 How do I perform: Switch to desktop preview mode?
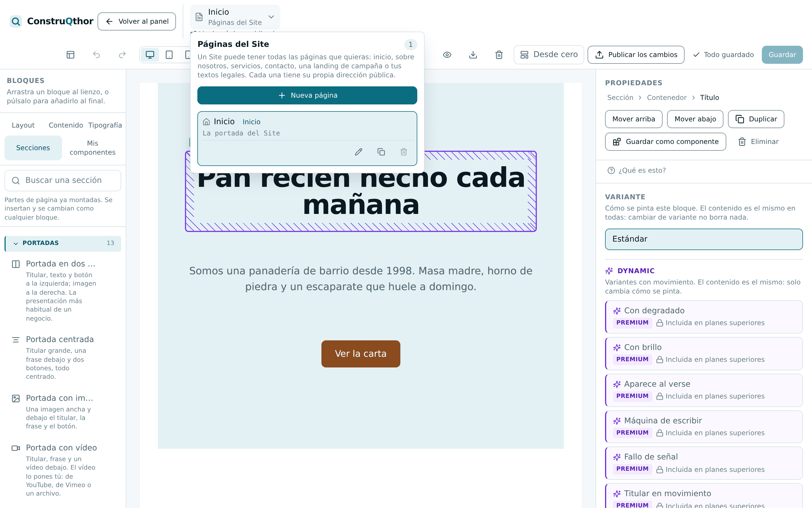(150, 55)
